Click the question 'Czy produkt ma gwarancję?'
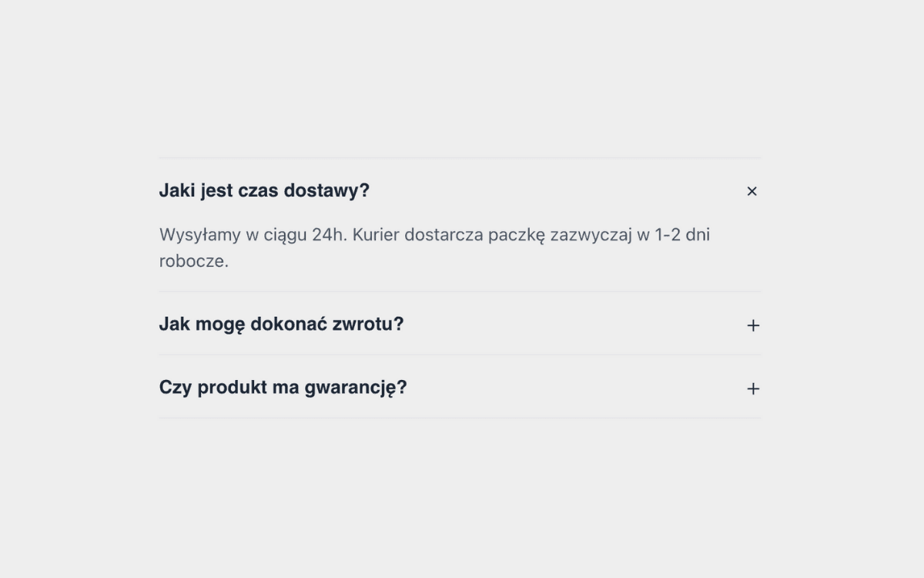This screenshot has width=924, height=578. click(283, 388)
